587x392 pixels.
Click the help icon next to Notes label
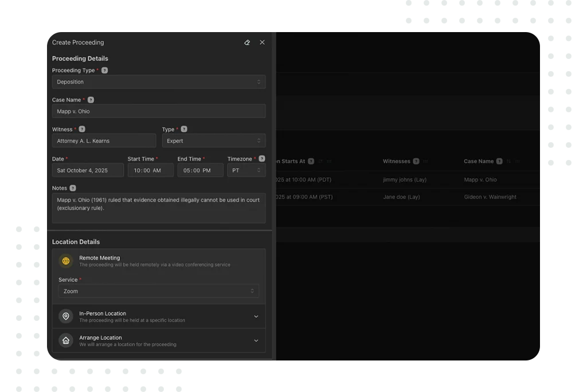[73, 189]
